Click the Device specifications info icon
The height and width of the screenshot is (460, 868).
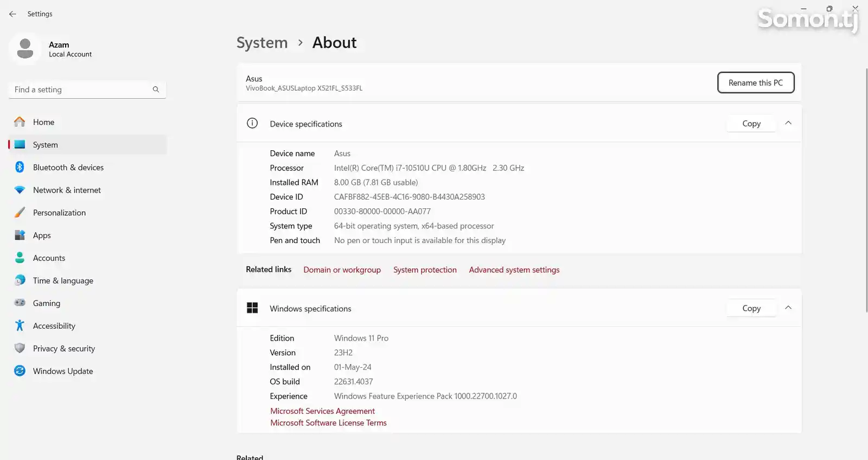coord(252,123)
